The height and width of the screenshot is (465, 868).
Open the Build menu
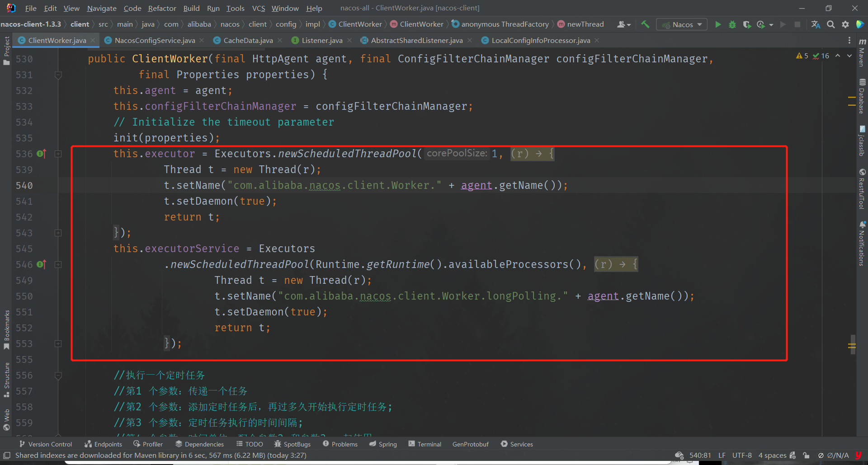pyautogui.click(x=191, y=8)
